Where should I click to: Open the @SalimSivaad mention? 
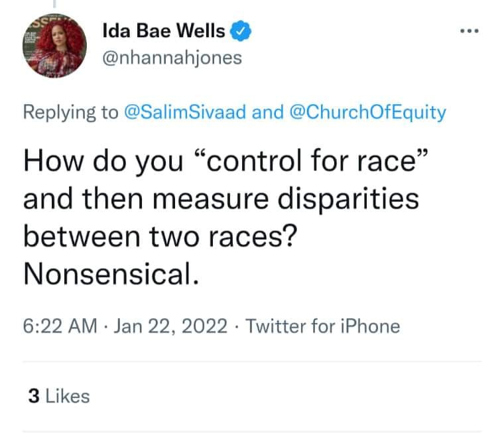pyautogui.click(x=185, y=112)
